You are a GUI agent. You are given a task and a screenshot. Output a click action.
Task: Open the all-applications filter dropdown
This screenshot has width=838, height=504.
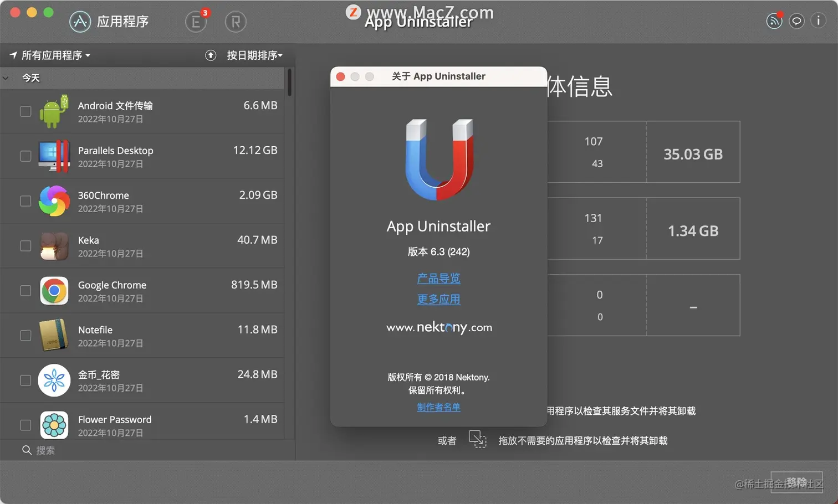50,55
